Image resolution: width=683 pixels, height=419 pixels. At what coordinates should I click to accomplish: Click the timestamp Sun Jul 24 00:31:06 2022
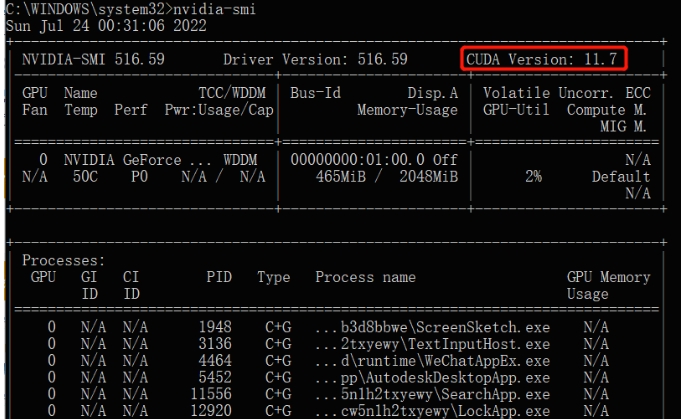106,25
